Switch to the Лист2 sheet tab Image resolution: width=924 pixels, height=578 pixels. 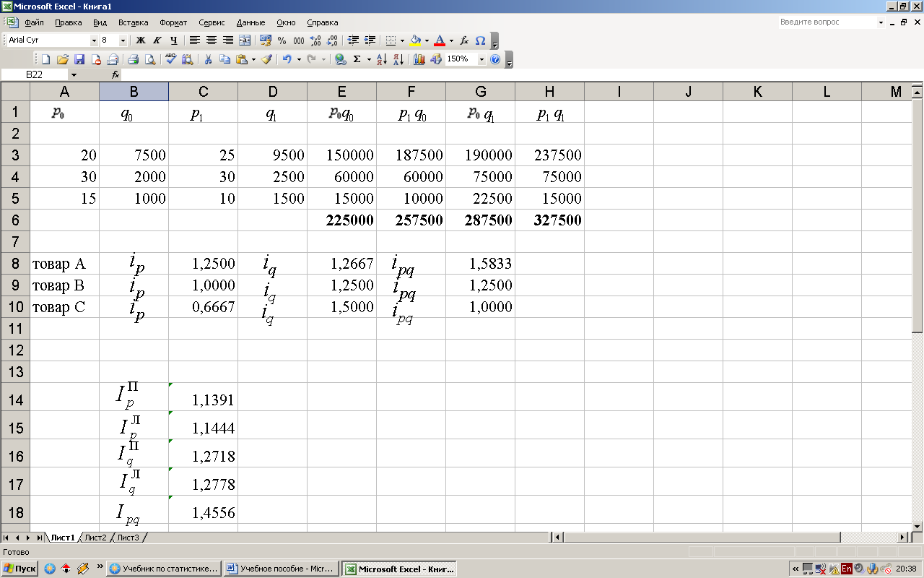click(95, 538)
